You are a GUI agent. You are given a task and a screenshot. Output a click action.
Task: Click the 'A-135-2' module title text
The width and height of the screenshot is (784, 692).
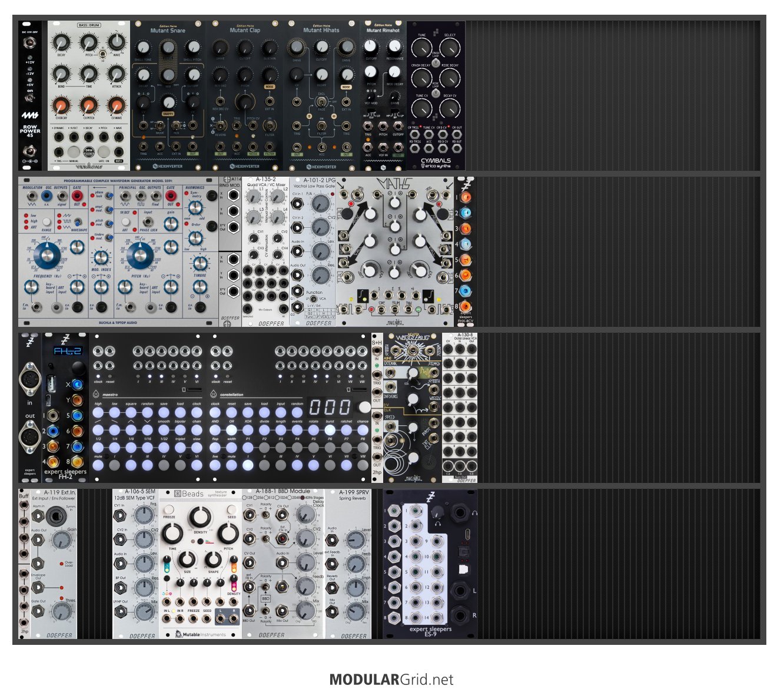265,180
